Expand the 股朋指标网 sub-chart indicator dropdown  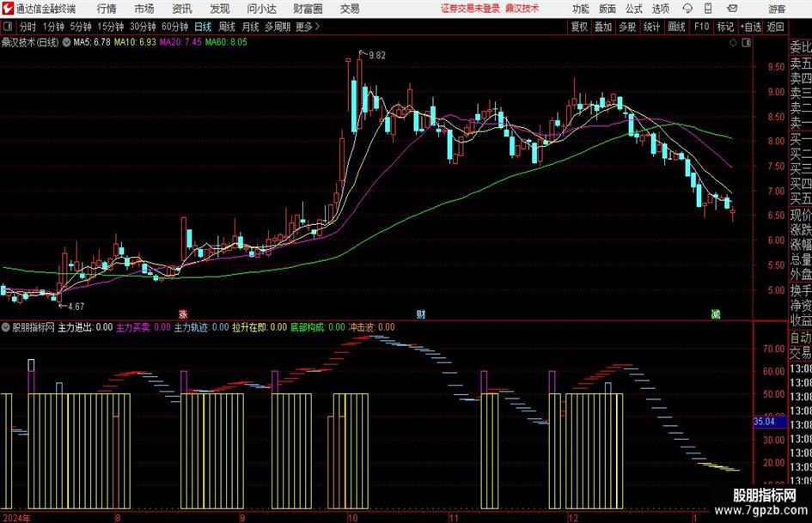pyautogui.click(x=5, y=327)
